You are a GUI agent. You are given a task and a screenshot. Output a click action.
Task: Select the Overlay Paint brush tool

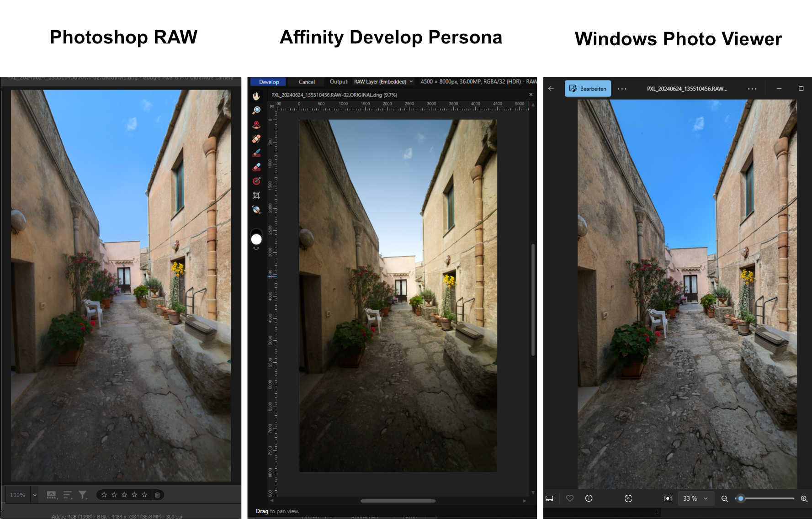click(256, 153)
